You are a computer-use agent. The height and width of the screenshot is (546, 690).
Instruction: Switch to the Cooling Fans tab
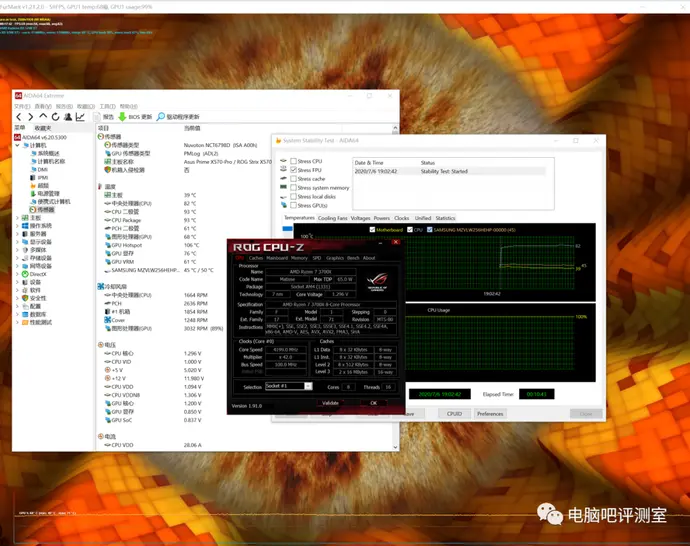point(333,217)
